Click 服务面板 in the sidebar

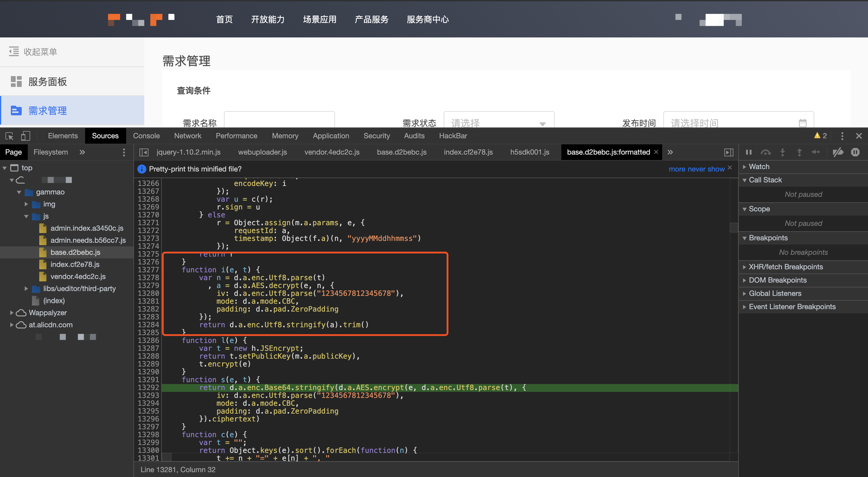point(47,82)
